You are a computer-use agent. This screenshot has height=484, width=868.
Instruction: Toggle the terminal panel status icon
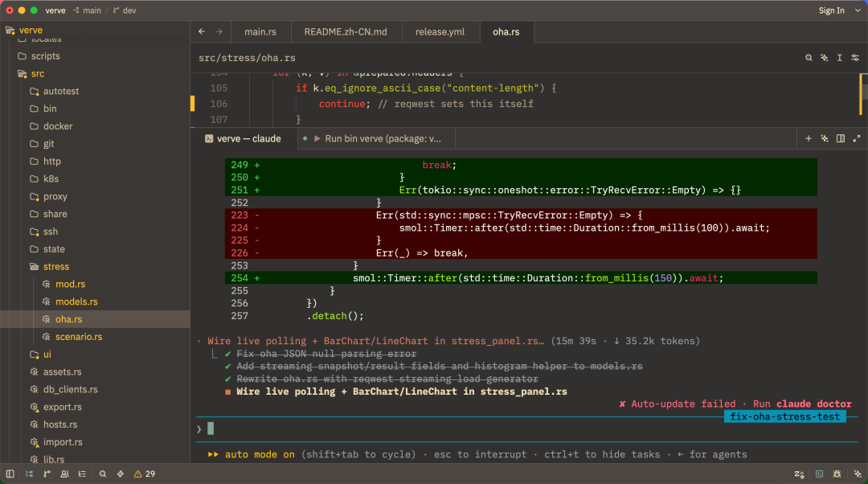[819, 474]
